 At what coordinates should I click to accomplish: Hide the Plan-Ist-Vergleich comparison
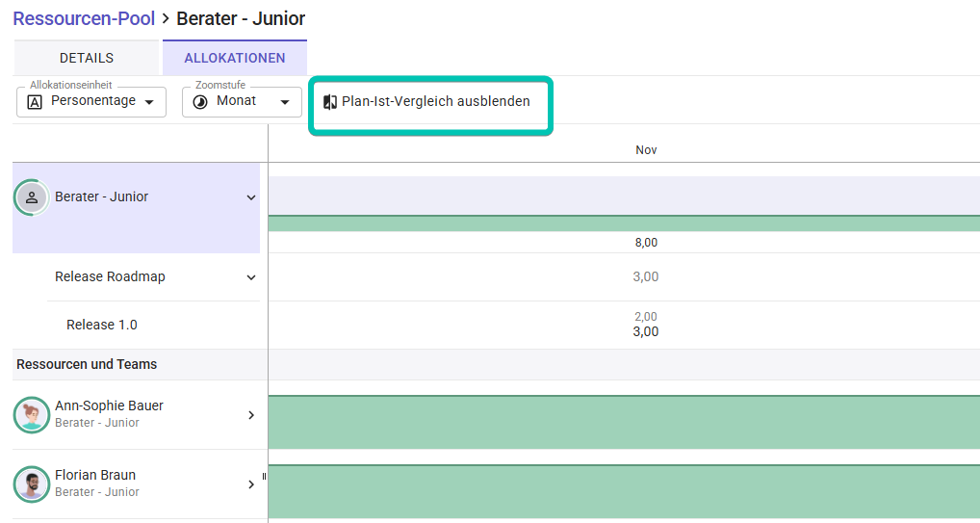point(435,102)
